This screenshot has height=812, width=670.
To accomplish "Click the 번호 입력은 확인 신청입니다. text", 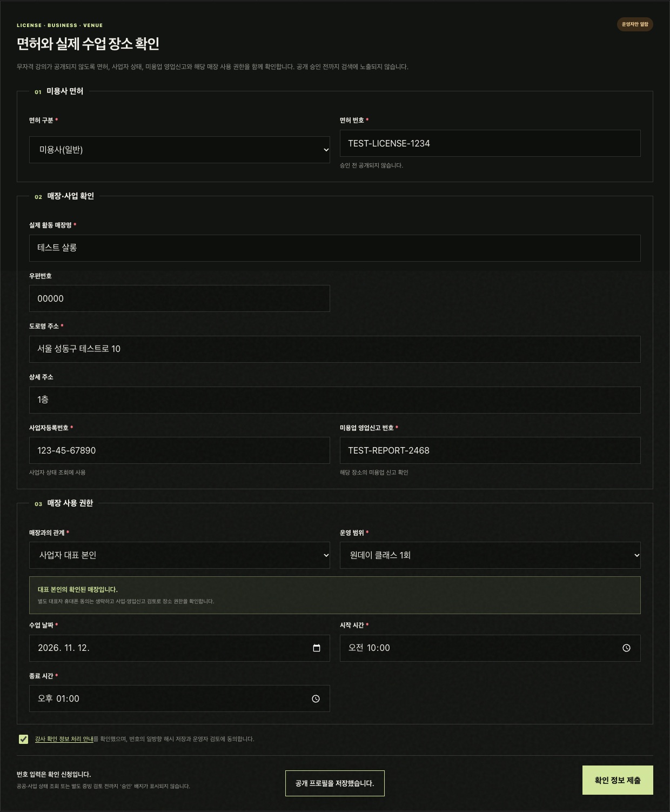I will 53,775.
